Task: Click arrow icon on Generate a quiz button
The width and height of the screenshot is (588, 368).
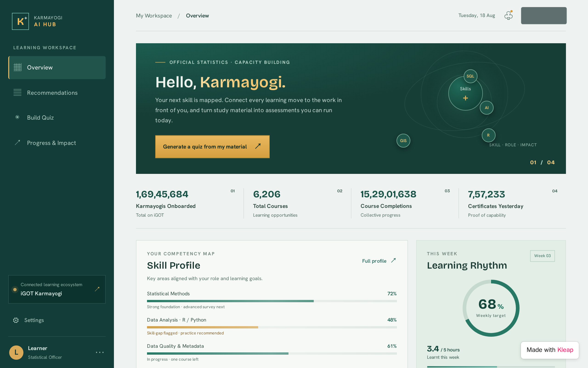Action: [258, 146]
